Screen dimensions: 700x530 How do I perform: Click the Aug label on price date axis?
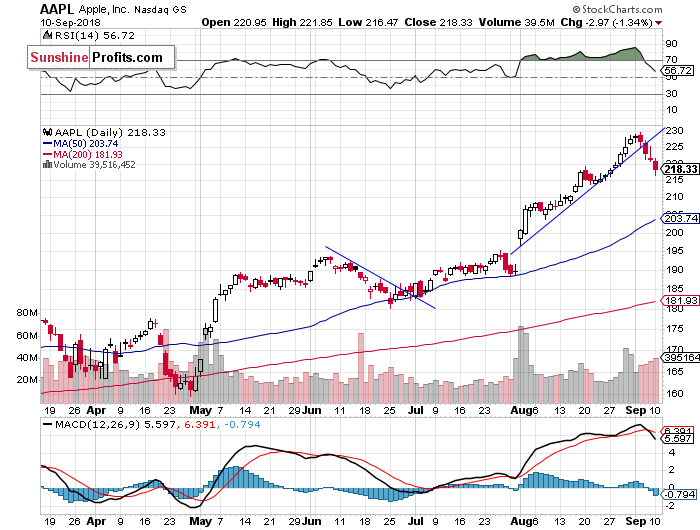coord(521,410)
